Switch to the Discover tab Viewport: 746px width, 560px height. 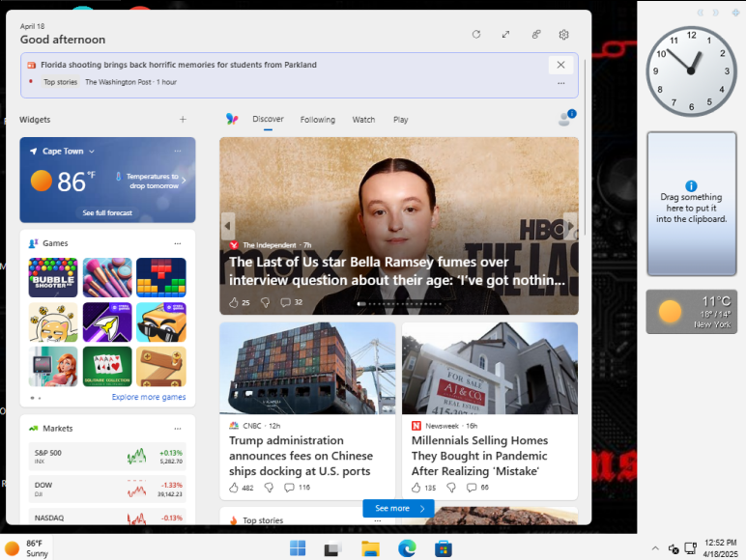point(268,119)
